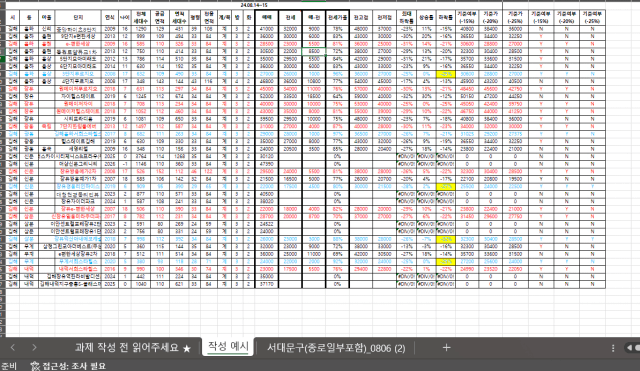Viewport: 640px width, 371px height.
Task: Select the red 전고점 cell 57000
Action: click(361, 89)
